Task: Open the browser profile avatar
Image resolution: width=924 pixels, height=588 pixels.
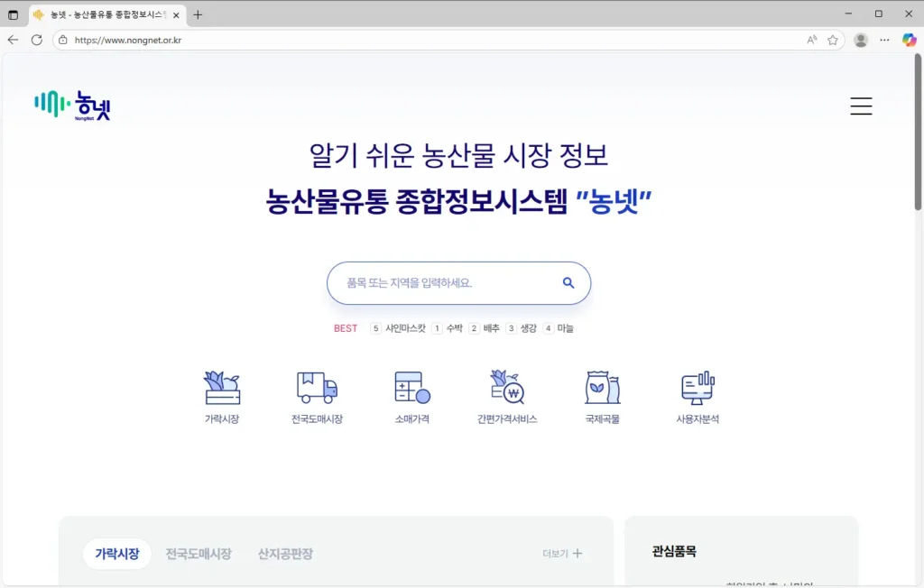Action: [861, 40]
